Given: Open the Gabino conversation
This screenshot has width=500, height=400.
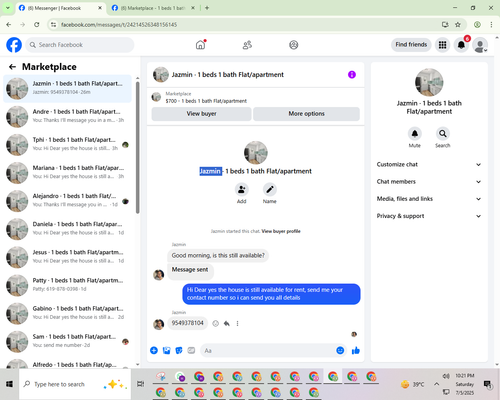Looking at the screenshot, I should [67, 313].
